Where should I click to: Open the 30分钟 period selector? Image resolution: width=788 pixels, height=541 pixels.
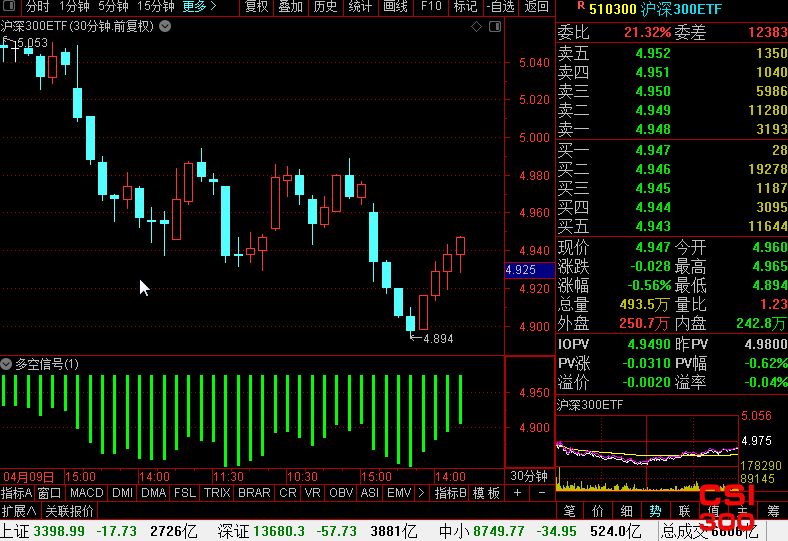pyautogui.click(x=529, y=476)
